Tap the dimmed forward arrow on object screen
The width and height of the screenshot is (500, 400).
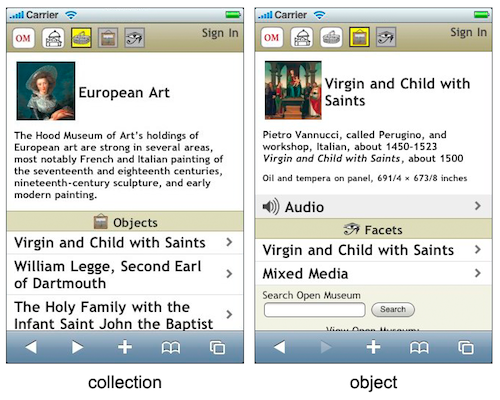click(x=326, y=347)
